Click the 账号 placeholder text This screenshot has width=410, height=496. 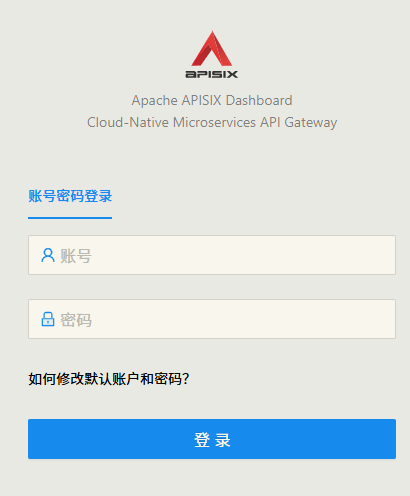(x=76, y=256)
